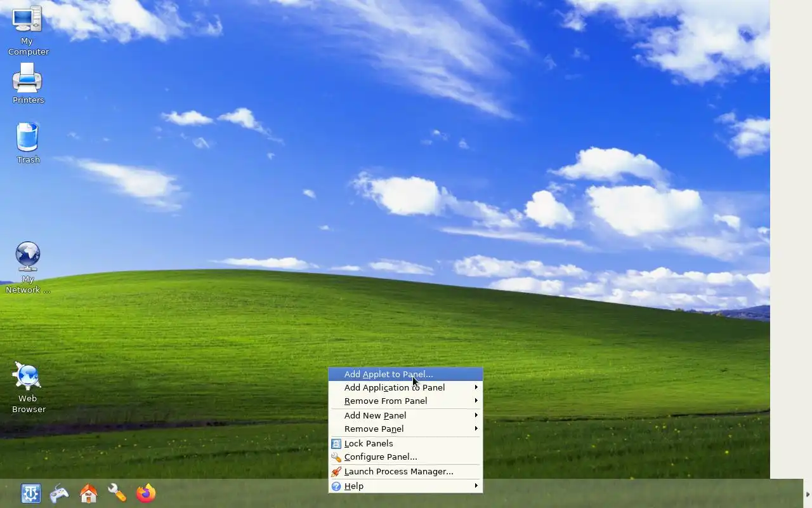Click the lock icon beside Lock Panels
Image resolution: width=812 pixels, height=508 pixels.
[336, 443]
